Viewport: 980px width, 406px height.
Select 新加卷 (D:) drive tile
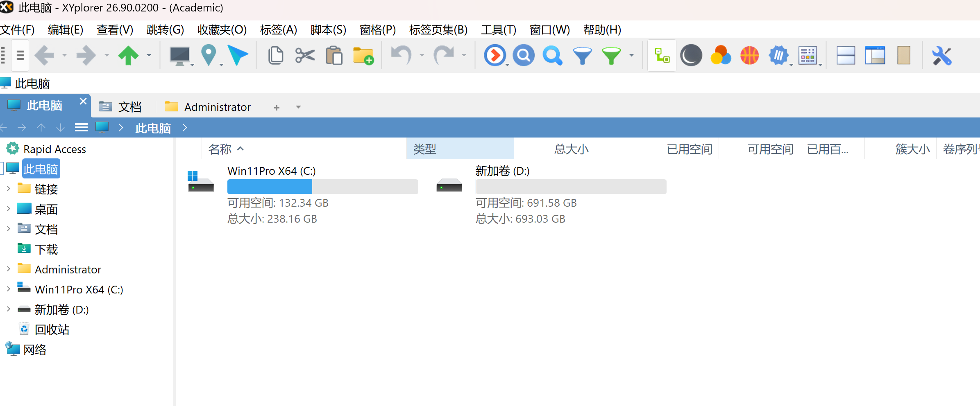pos(551,194)
